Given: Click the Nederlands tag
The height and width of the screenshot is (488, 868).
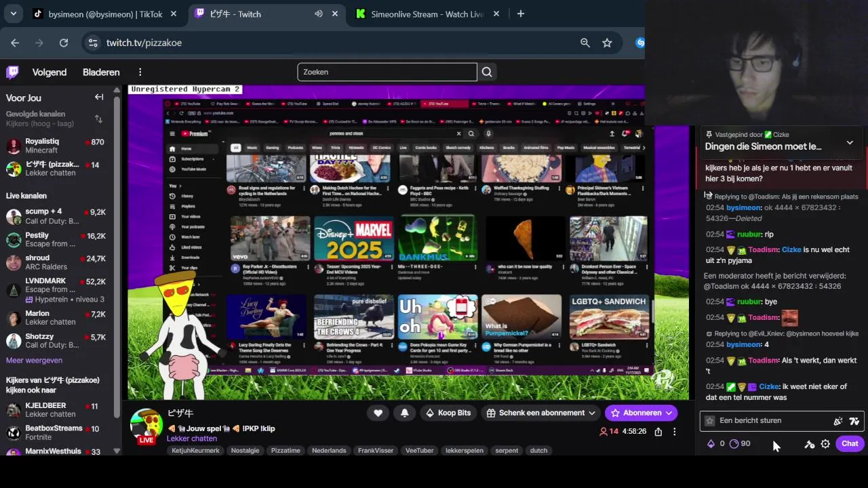Looking at the screenshot, I should pyautogui.click(x=329, y=450).
